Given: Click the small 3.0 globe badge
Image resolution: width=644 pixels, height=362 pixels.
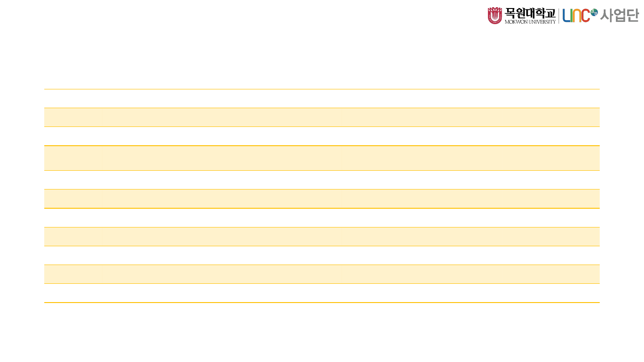Looking at the screenshot, I should 594,12.
